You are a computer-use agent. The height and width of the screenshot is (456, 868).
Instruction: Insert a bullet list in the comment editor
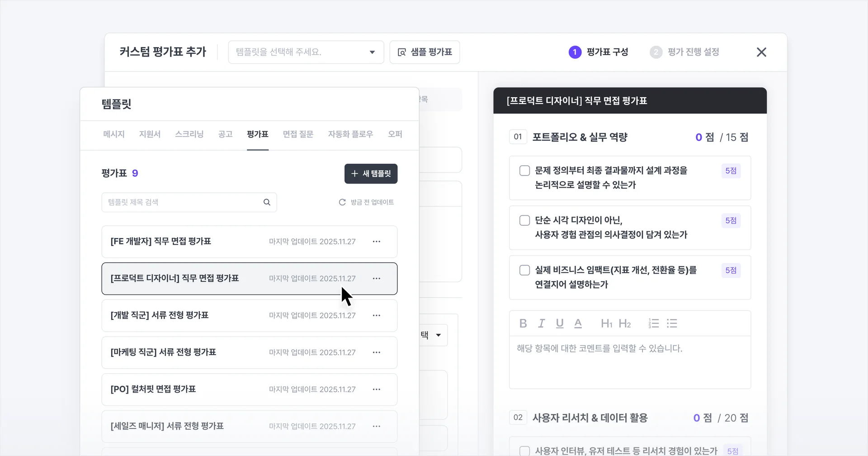tap(672, 323)
